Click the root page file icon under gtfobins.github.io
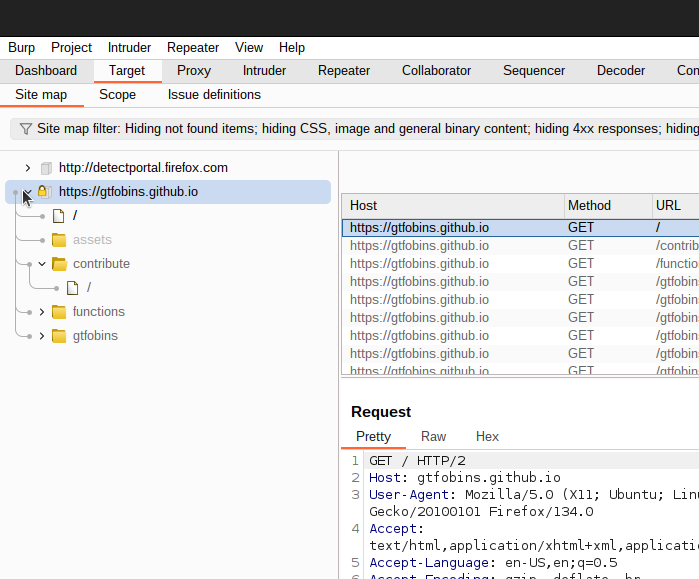 click(x=58, y=216)
